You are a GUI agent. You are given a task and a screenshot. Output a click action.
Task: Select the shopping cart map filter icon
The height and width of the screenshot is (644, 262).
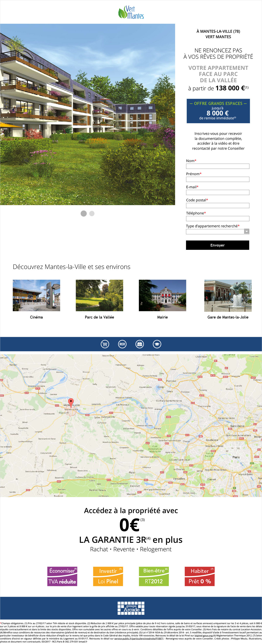[x=105, y=344]
